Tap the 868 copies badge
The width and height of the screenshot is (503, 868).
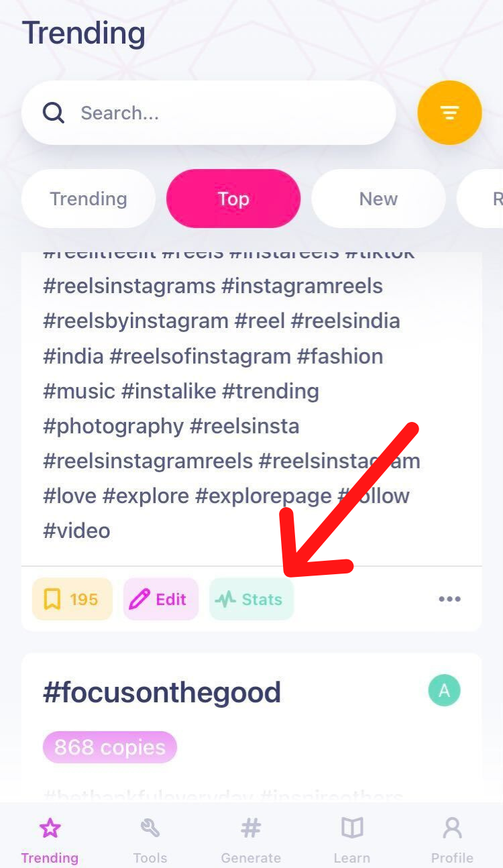109,747
